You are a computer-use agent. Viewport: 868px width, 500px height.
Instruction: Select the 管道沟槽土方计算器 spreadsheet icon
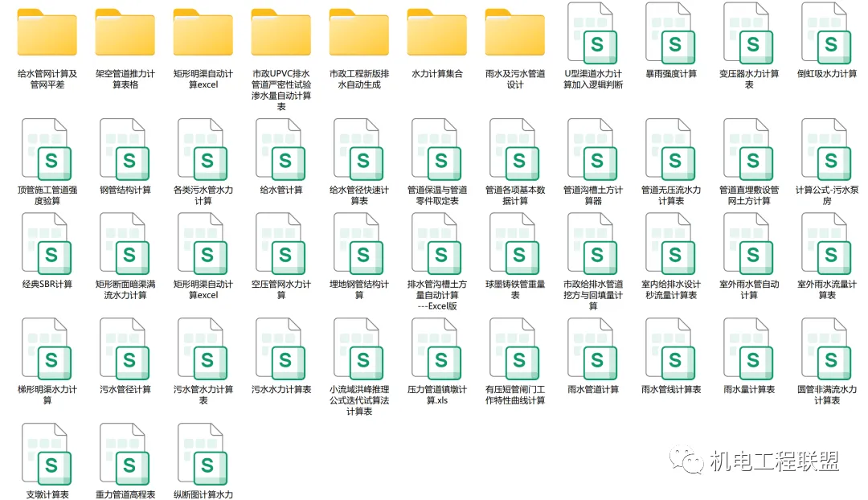coord(593,150)
